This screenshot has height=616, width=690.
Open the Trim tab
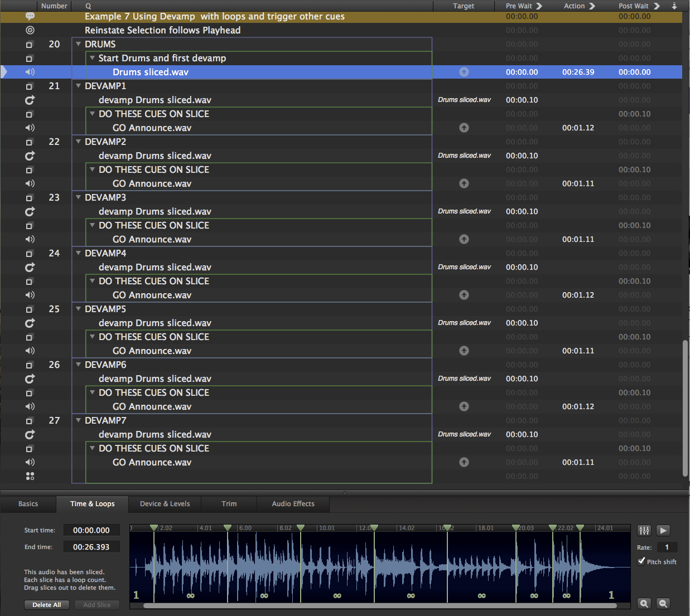229,504
